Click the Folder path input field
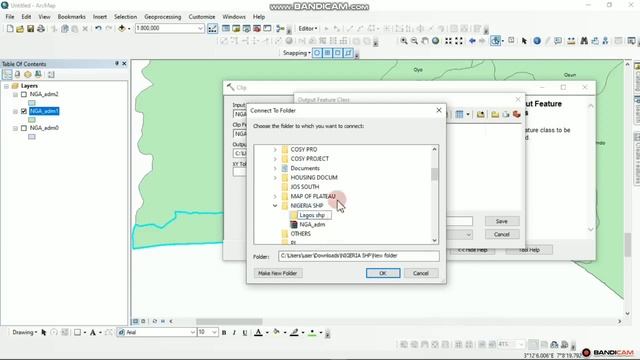Image resolution: width=640 pixels, height=360 pixels. pyautogui.click(x=359, y=256)
